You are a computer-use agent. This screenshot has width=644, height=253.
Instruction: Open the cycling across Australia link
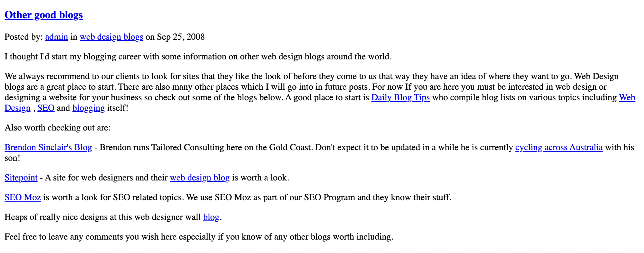point(559,147)
